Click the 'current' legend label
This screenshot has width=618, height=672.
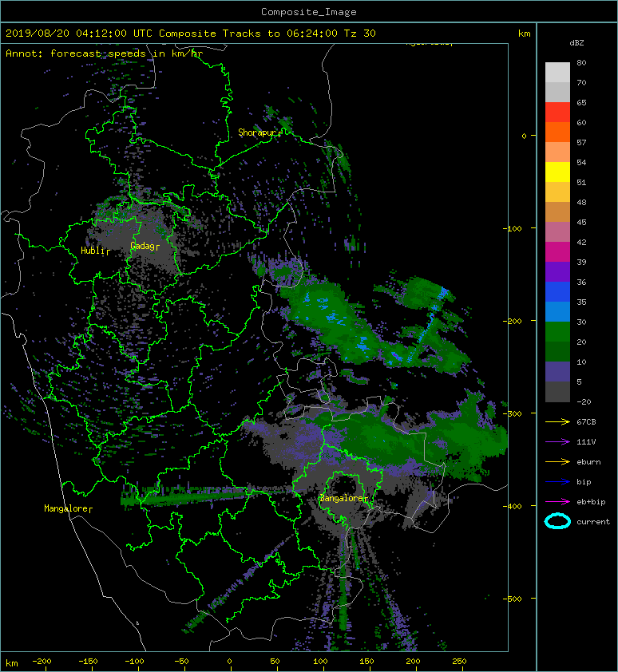(x=593, y=522)
